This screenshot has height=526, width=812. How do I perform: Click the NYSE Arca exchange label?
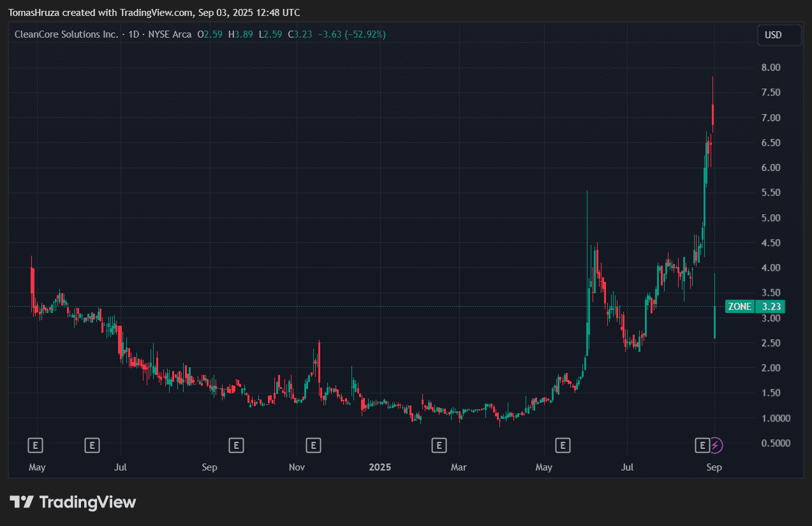tap(170, 34)
